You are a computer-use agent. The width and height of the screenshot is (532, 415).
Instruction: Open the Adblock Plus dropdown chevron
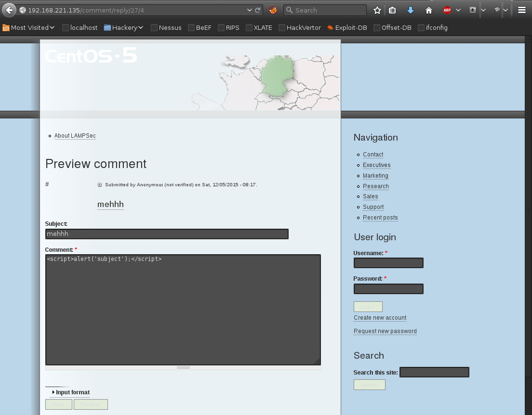(x=457, y=10)
